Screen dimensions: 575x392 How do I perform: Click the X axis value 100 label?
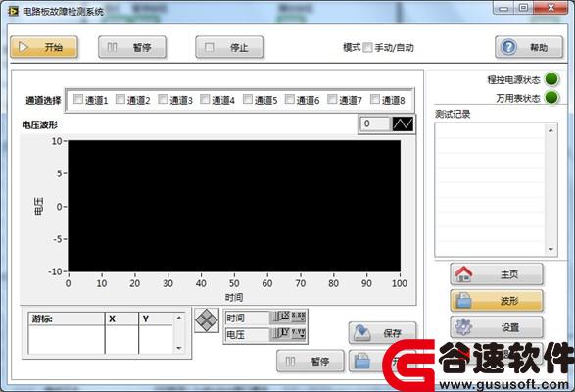[400, 283]
